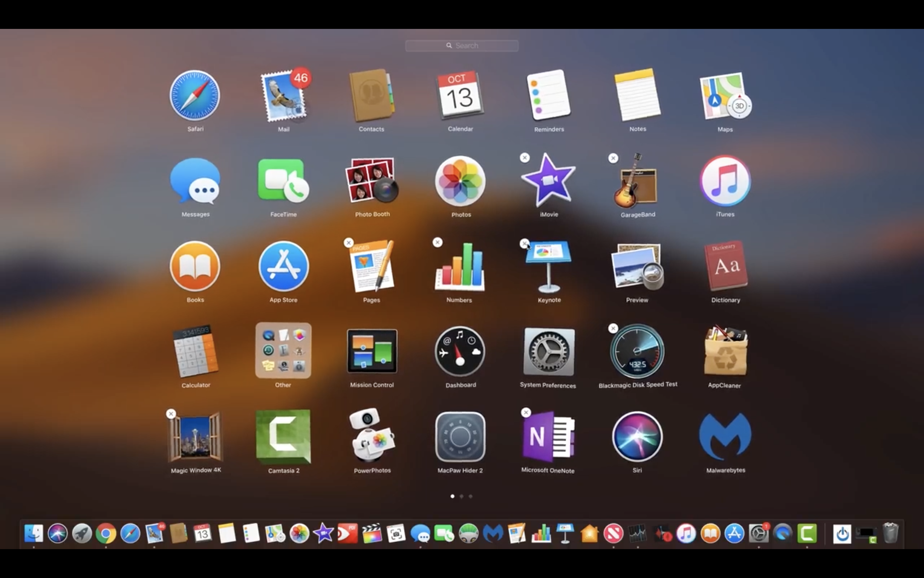The width and height of the screenshot is (924, 578).
Task: Delete Keynote using its X badge
Action: click(x=524, y=243)
